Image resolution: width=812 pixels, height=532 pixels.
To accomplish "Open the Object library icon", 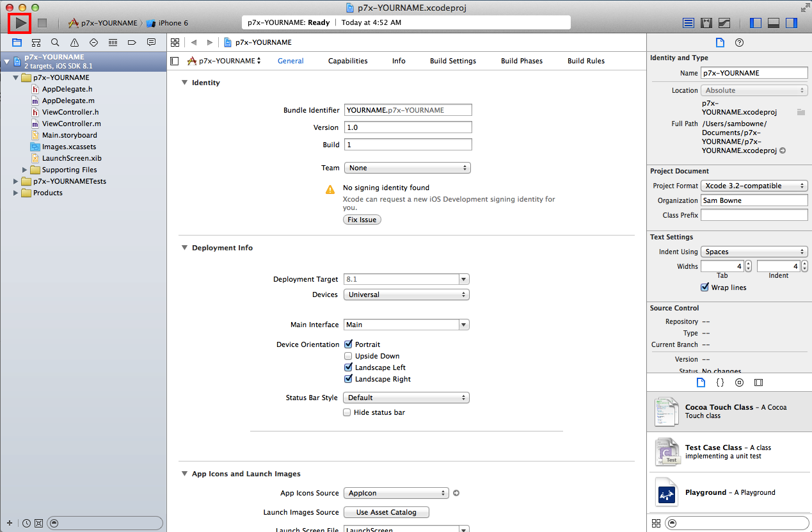I will [739, 382].
